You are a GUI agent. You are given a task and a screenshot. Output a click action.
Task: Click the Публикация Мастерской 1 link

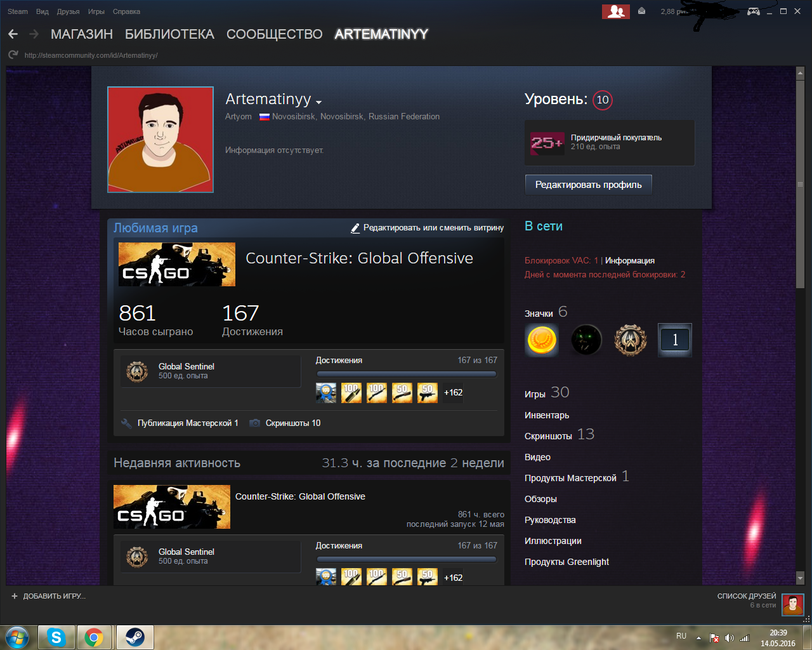click(188, 423)
